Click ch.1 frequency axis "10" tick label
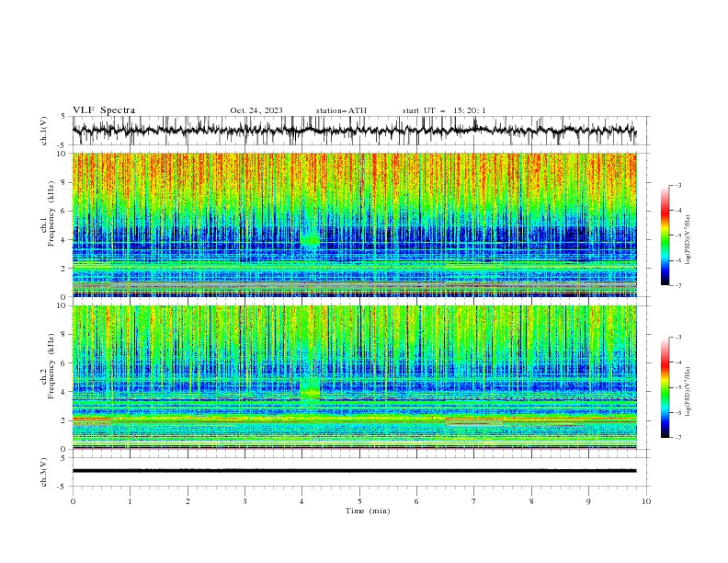 (x=63, y=154)
